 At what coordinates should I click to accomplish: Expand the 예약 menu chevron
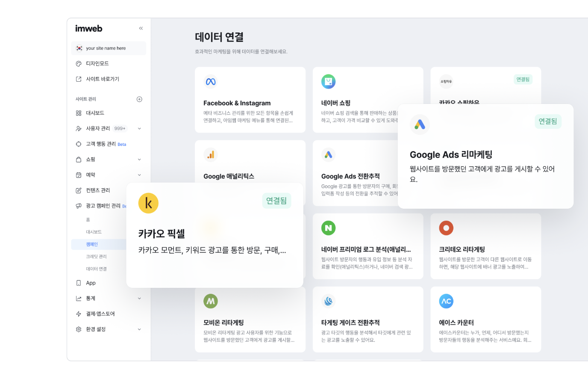tap(139, 175)
